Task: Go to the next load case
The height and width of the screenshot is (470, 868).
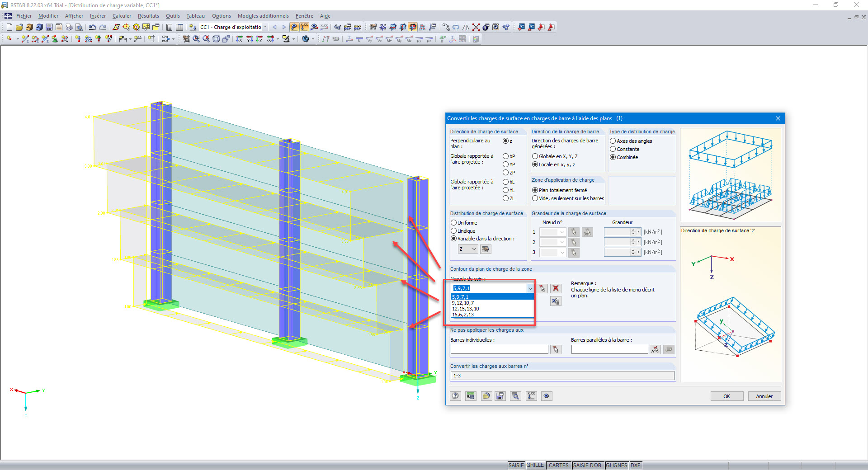Action: tap(284, 27)
